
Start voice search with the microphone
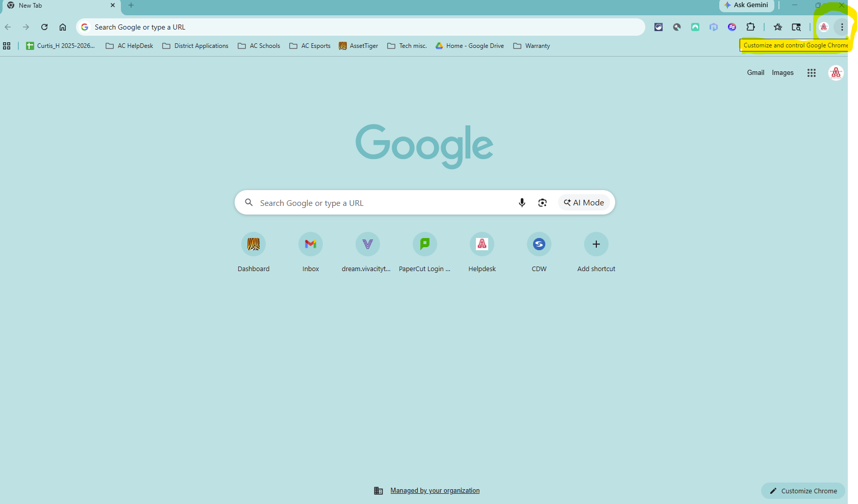tap(522, 203)
